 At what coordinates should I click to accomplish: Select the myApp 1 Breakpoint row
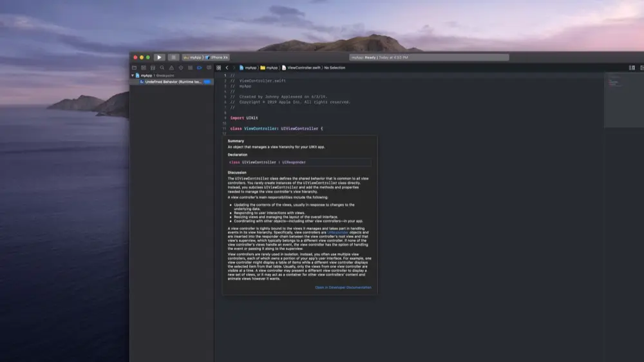click(x=172, y=75)
